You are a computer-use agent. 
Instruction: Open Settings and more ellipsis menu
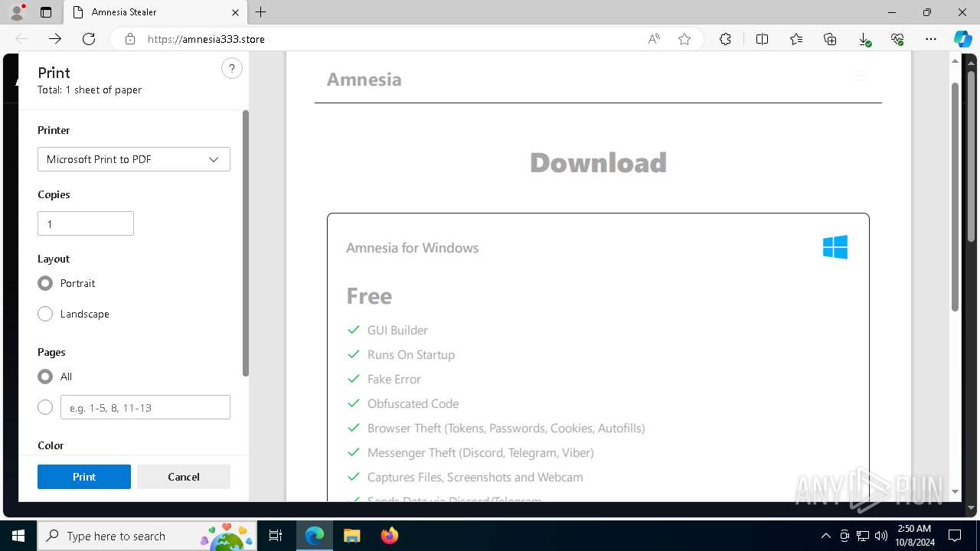(x=931, y=39)
